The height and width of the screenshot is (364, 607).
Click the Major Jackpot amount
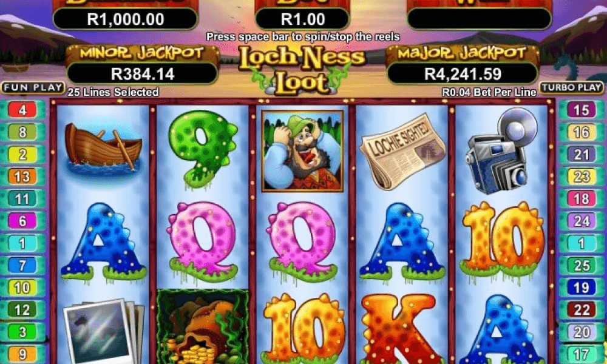(x=463, y=73)
